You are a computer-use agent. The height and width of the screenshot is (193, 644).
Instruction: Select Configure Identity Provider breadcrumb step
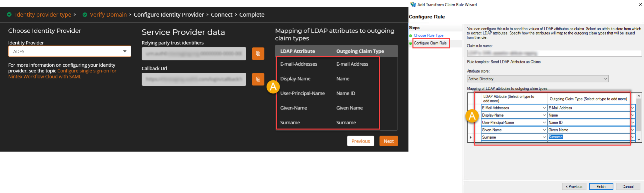[169, 15]
